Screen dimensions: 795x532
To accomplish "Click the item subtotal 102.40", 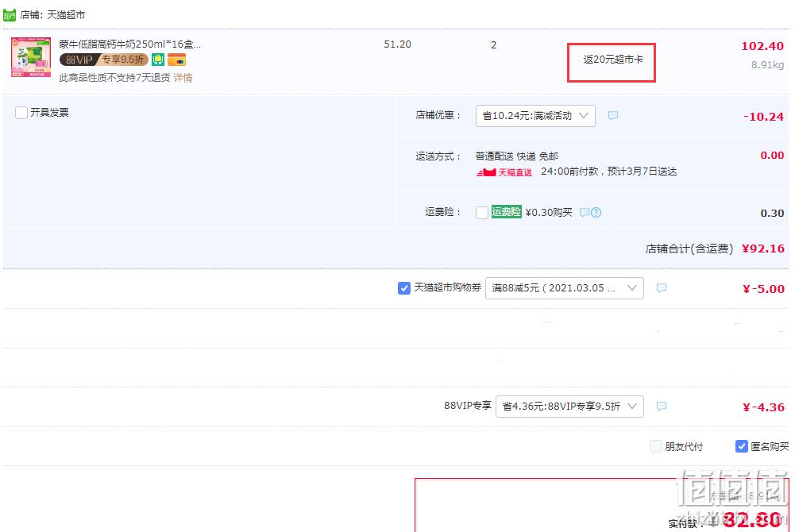I will (x=762, y=46).
